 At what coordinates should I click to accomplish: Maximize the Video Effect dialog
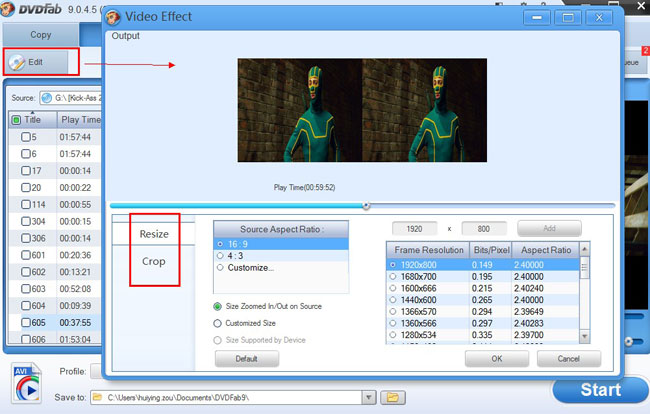pyautogui.click(x=568, y=18)
